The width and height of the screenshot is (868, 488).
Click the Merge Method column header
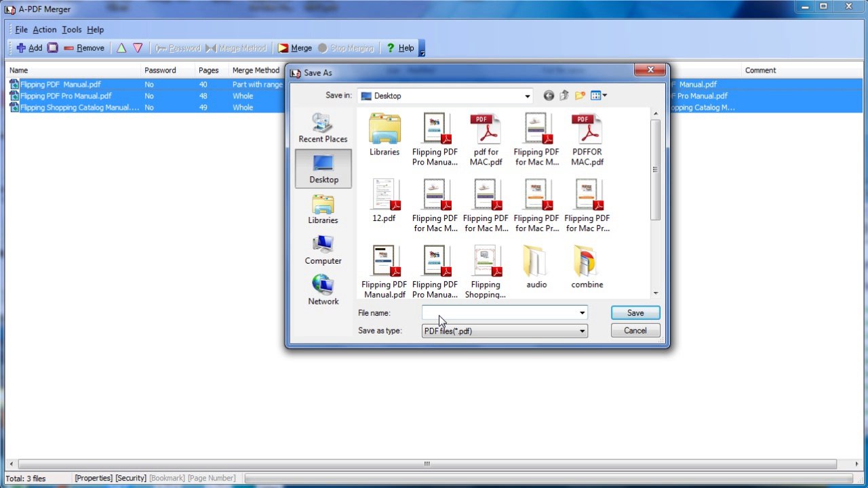click(256, 70)
